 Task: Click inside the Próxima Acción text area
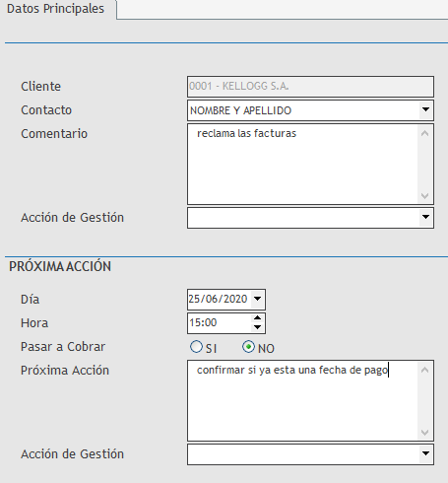303,401
